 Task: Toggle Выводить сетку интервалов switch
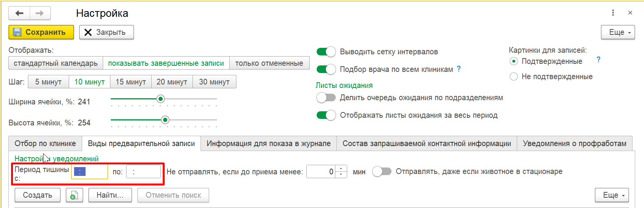[326, 52]
